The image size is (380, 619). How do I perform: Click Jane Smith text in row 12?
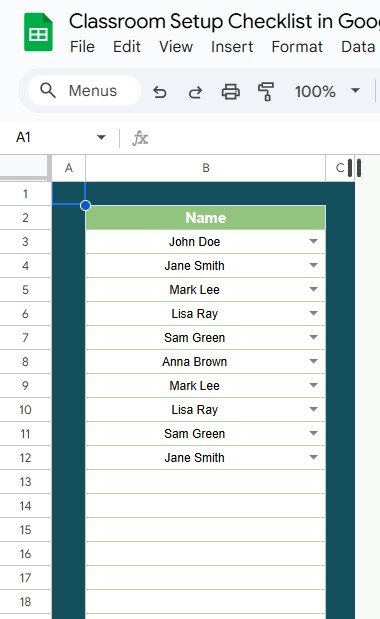[195, 458]
